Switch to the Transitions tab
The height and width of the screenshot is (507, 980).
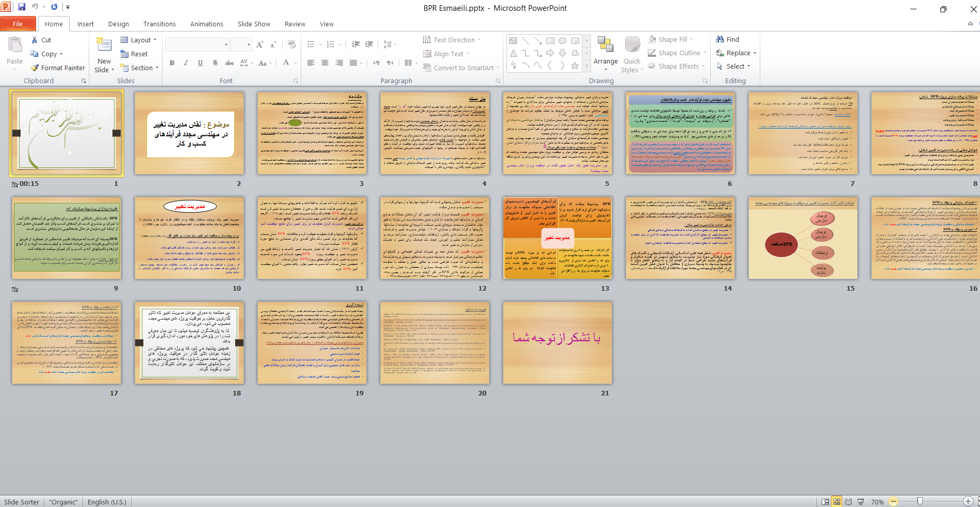tap(159, 24)
